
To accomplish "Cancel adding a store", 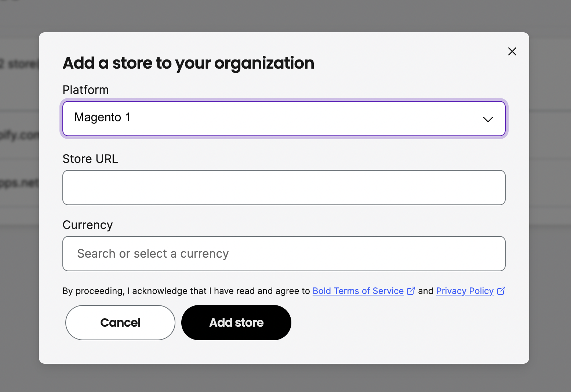I will (x=120, y=323).
